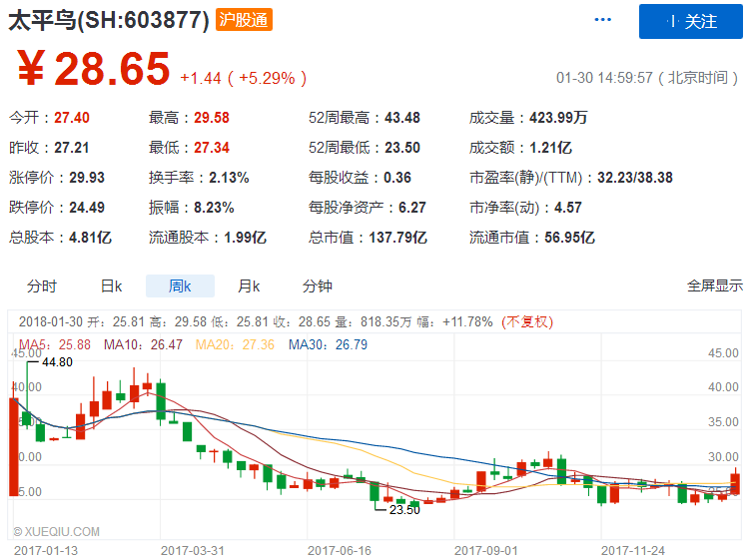The image size is (748, 560).
Task: Click the MA20: 27.36 indicator label
Action: tap(235, 344)
